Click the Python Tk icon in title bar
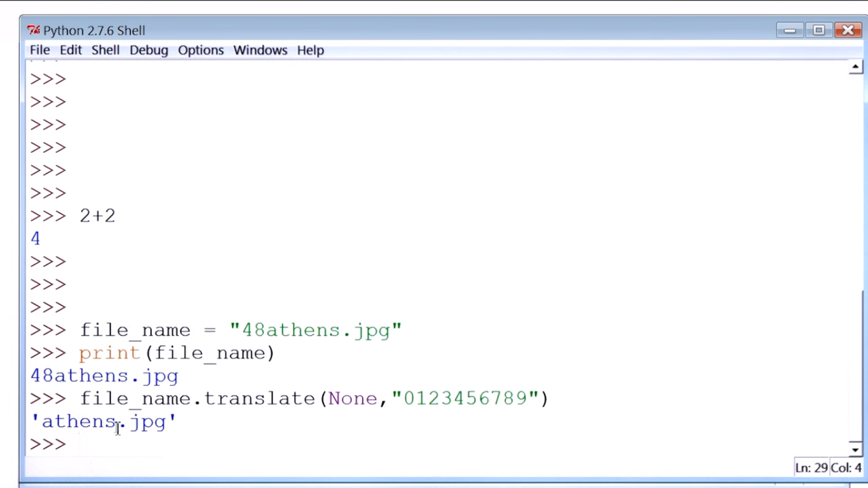The image size is (868, 488). 34,30
